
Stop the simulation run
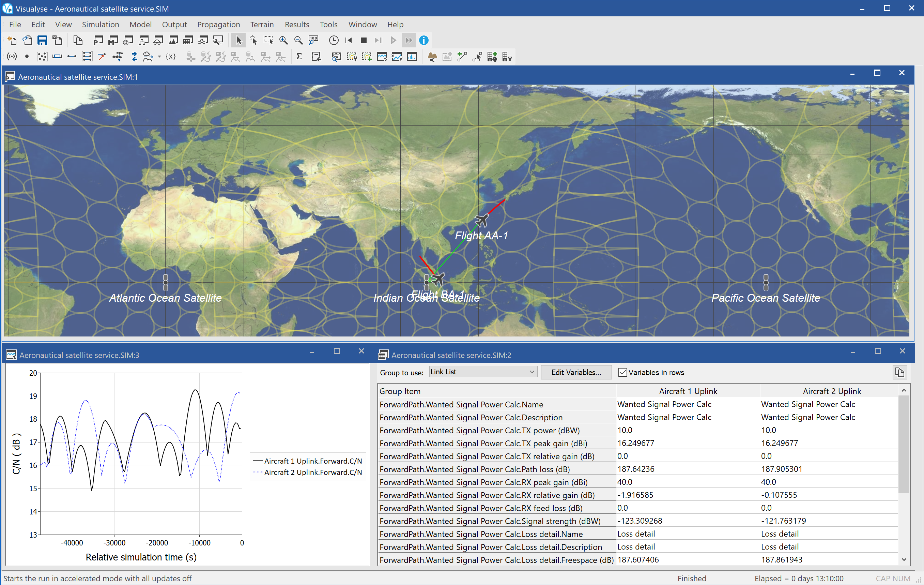pyautogui.click(x=364, y=40)
